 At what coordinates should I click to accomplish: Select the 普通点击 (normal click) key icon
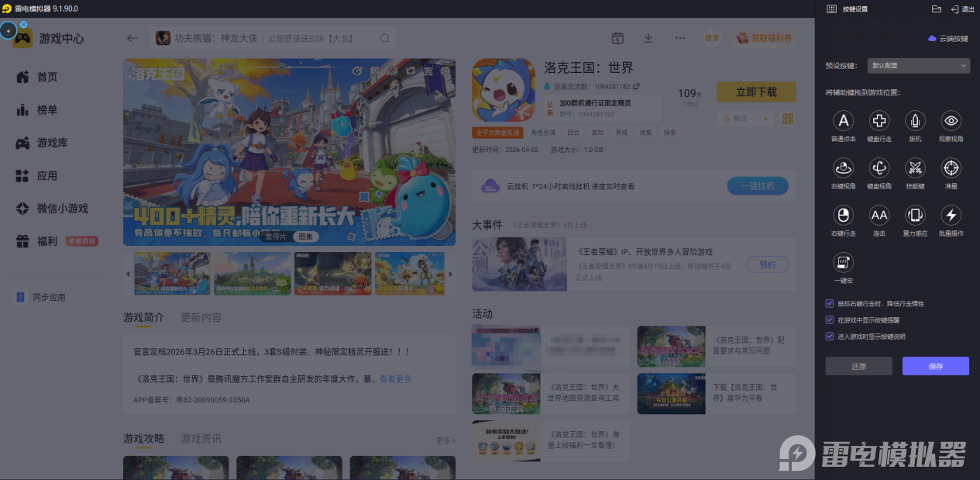[843, 120]
